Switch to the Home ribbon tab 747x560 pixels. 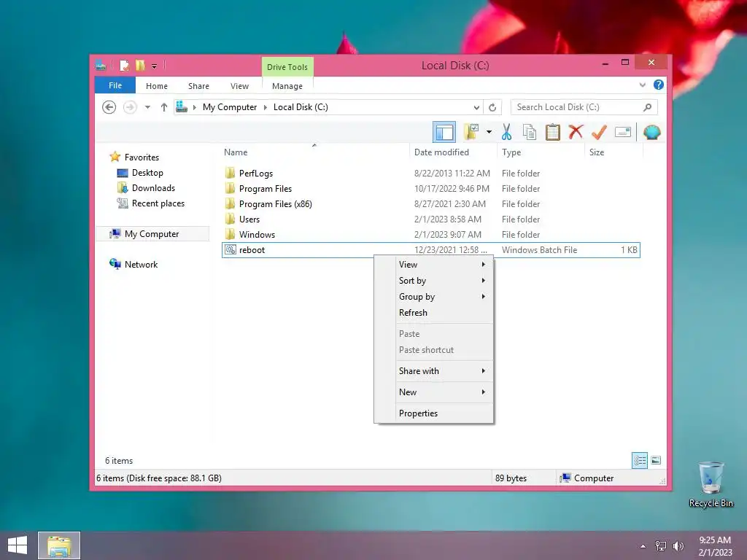(157, 86)
